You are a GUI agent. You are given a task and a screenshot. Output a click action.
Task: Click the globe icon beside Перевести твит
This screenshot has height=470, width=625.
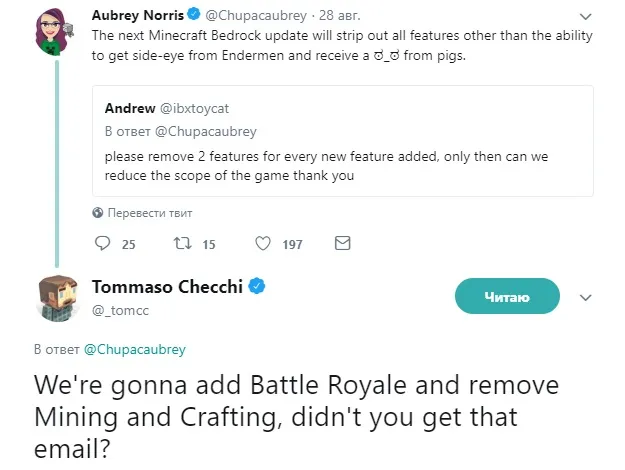point(97,213)
